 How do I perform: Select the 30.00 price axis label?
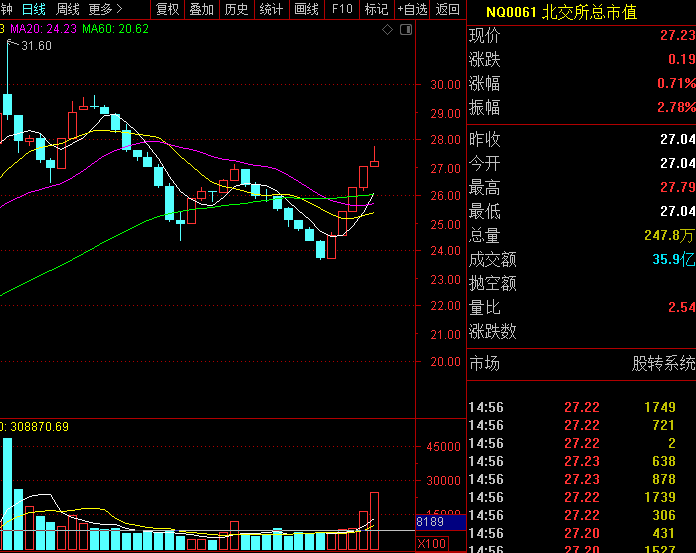click(445, 85)
